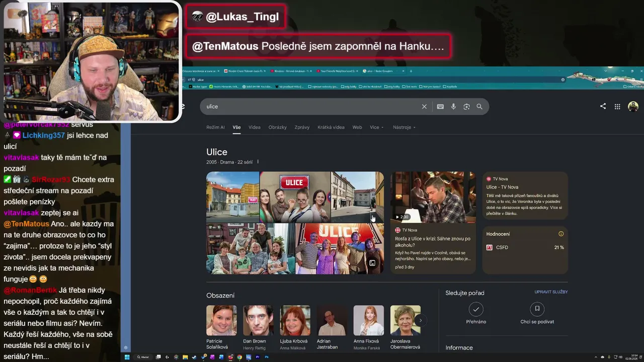644x362 pixels.
Task: Click the magnifier search button
Action: pos(479,107)
